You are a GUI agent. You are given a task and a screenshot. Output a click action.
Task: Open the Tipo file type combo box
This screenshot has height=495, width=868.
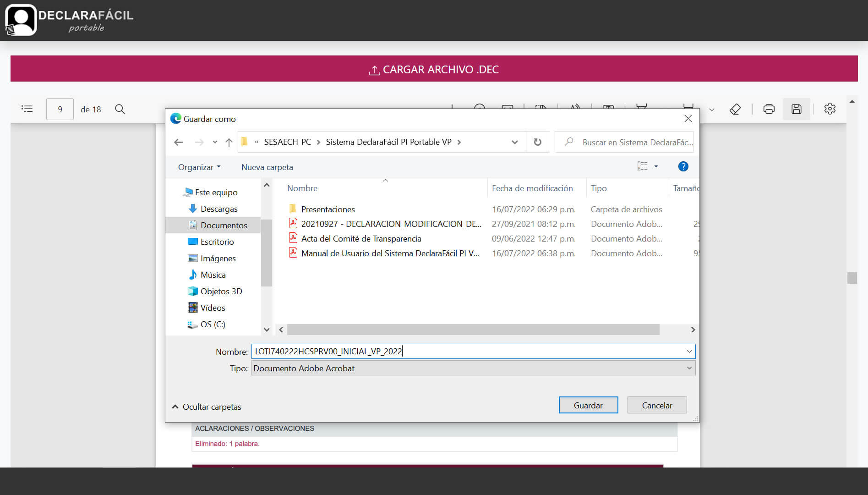(x=473, y=368)
